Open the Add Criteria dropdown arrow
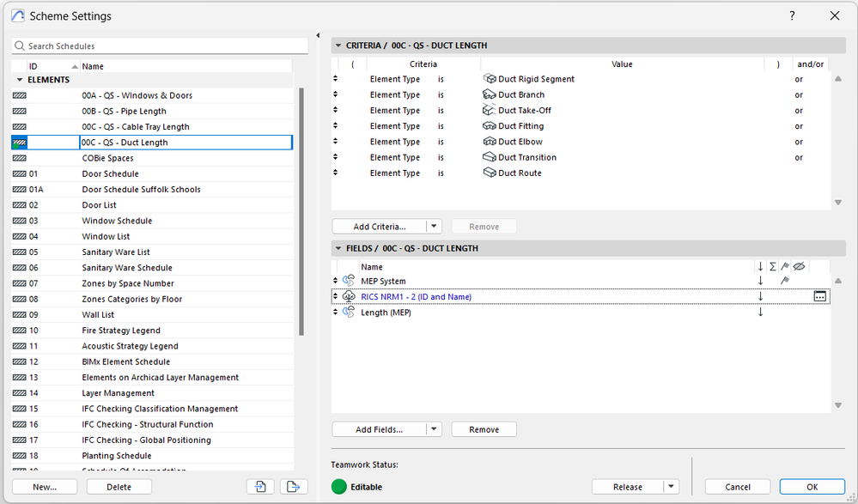This screenshot has height=504, width=858. tap(434, 226)
